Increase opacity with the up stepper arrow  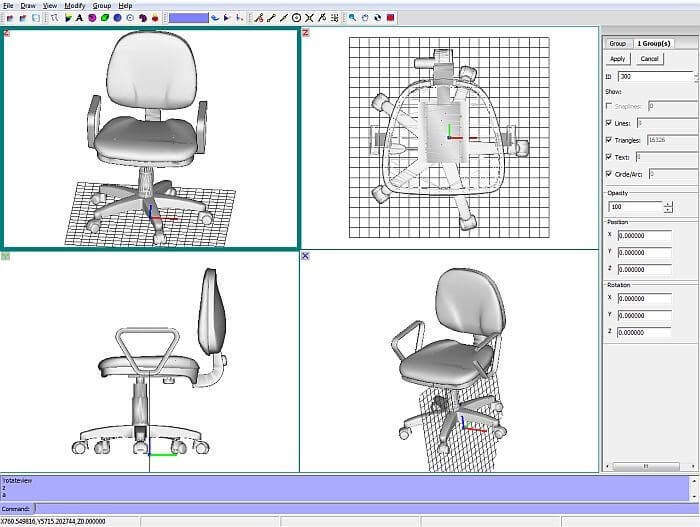click(x=668, y=204)
